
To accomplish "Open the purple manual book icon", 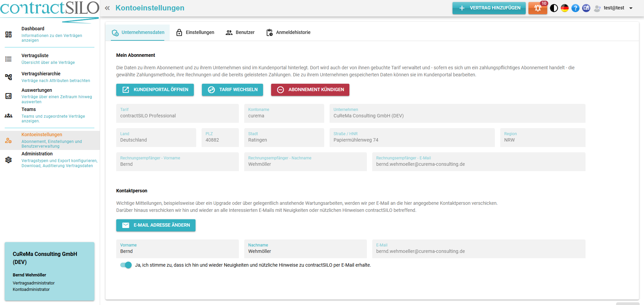I will point(586,8).
